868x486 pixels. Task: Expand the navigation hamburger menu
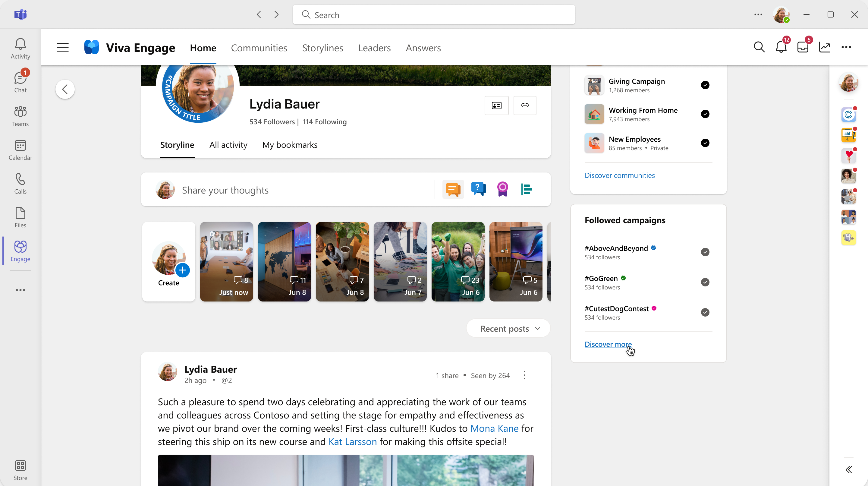click(63, 47)
